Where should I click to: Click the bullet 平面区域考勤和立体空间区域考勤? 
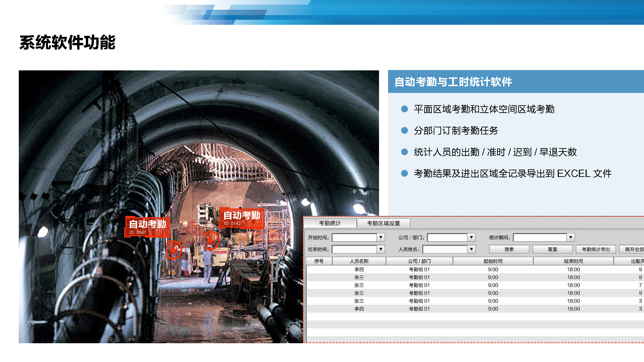(484, 109)
